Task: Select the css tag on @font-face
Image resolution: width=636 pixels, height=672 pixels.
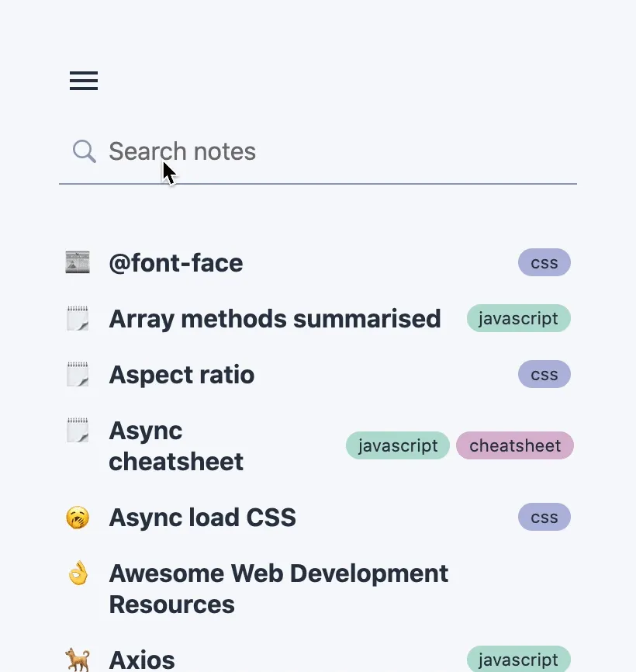Action: 544,262
